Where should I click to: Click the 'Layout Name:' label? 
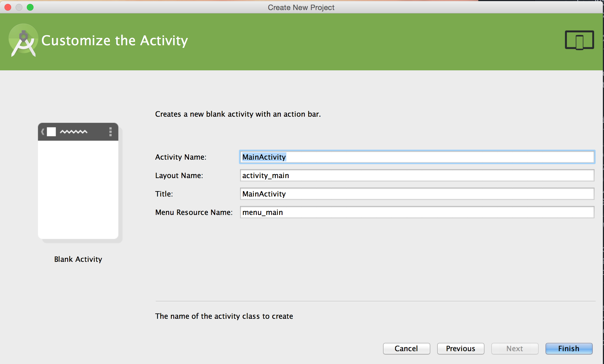click(x=179, y=176)
